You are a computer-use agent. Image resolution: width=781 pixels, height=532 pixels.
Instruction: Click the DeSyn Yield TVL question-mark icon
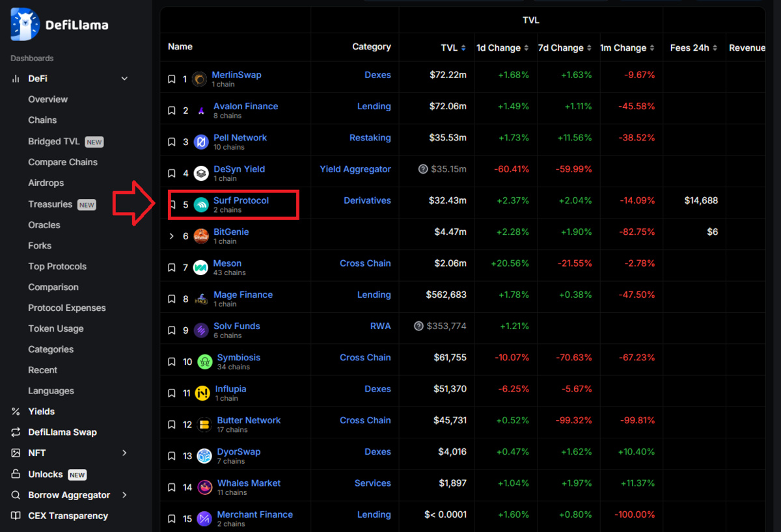(x=423, y=169)
